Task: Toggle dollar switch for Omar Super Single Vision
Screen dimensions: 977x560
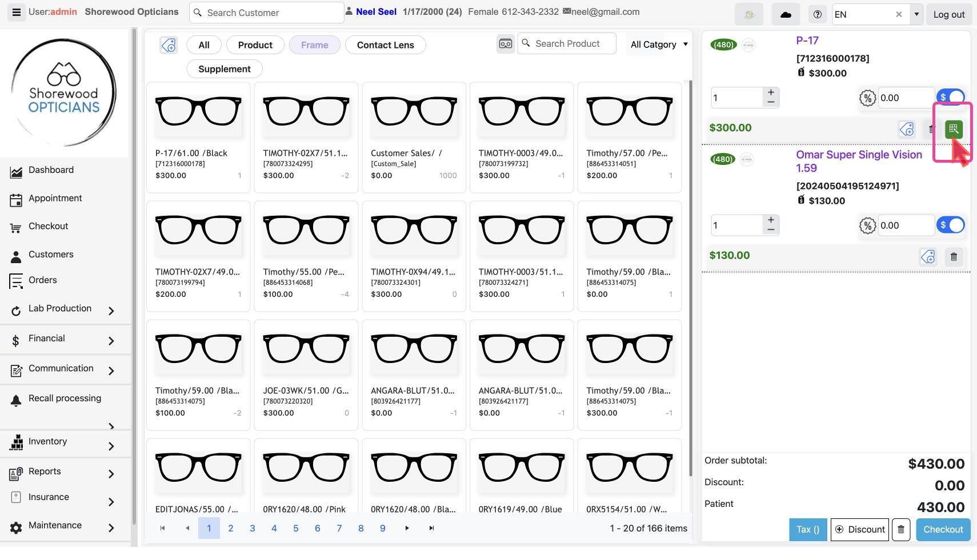Action: tap(951, 225)
